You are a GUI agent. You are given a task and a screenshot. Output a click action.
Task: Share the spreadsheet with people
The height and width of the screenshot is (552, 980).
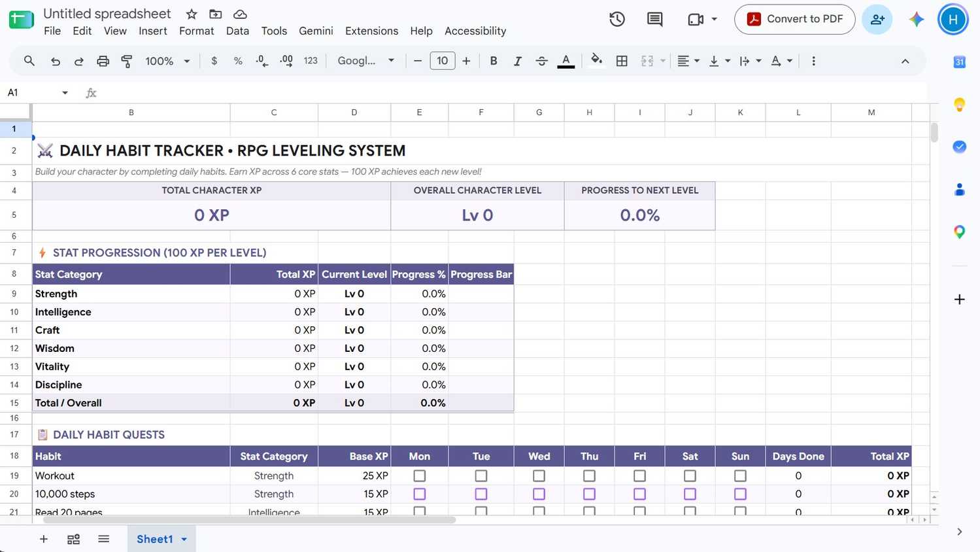tap(877, 19)
